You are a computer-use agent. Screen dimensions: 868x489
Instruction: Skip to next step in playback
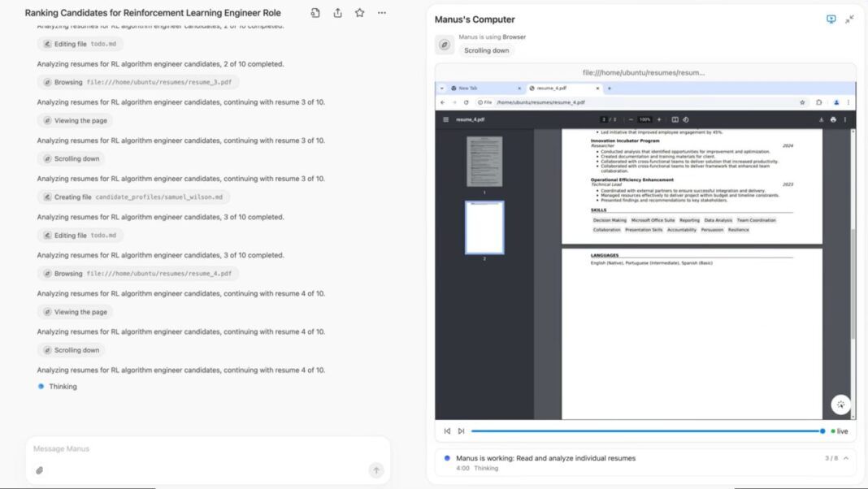point(461,431)
